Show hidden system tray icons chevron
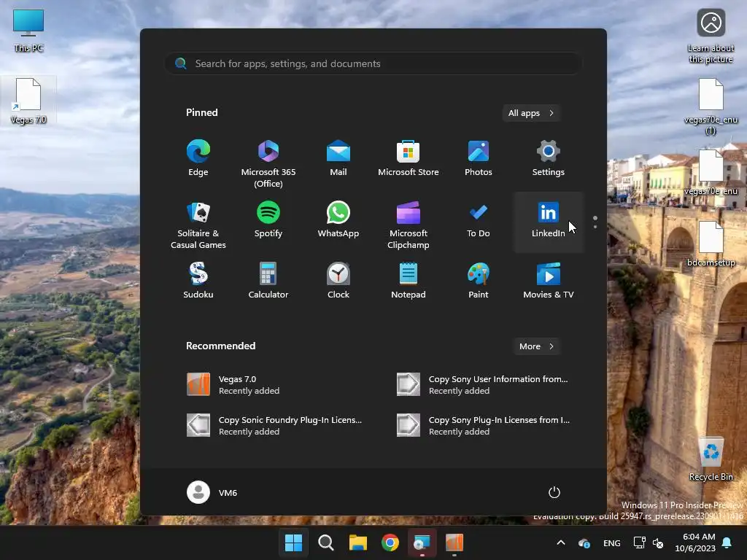The image size is (747, 560). [561, 542]
